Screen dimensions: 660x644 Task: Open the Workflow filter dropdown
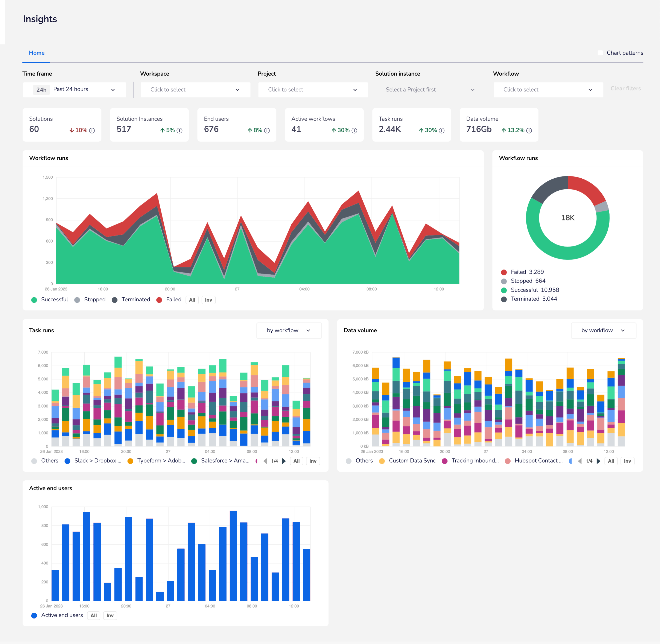tap(548, 89)
